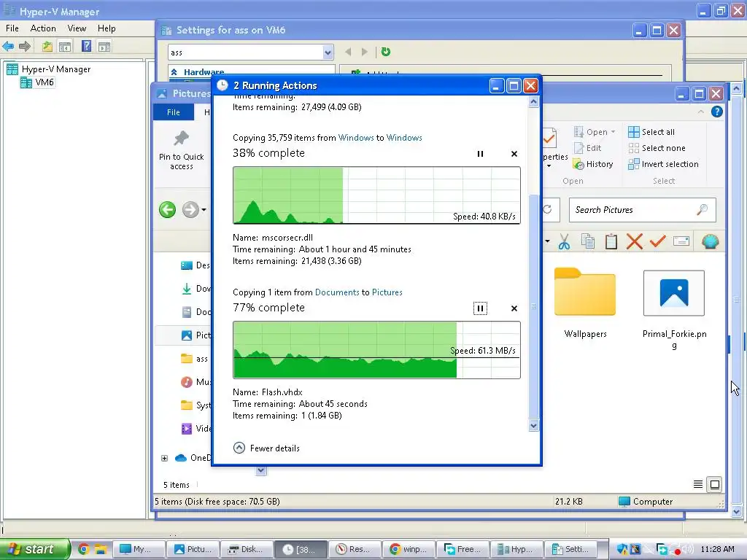
Task: Switch to large icons view
Action: tap(715, 485)
